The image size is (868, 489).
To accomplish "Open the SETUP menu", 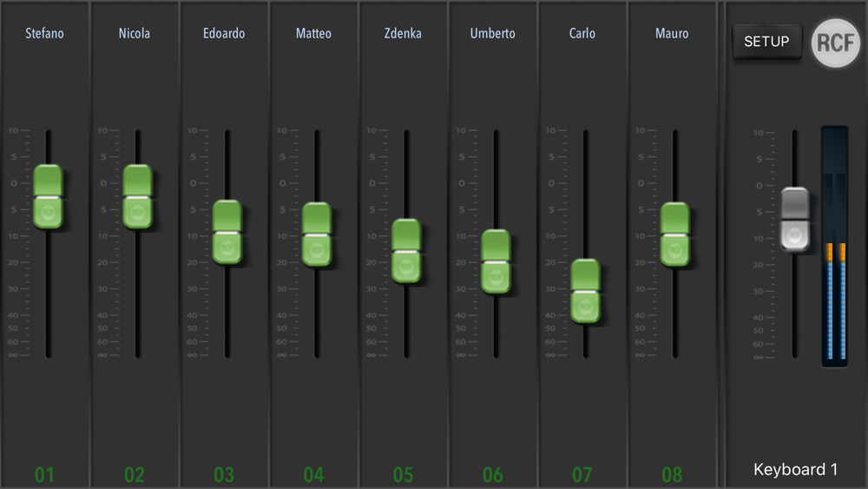I will coord(766,42).
